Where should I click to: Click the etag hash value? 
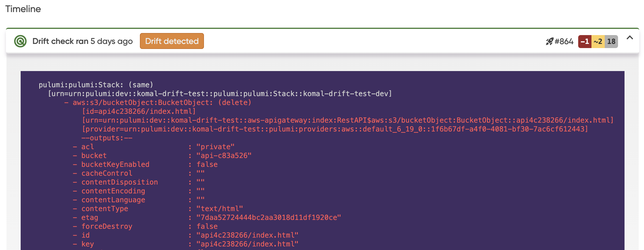pyautogui.click(x=269, y=218)
